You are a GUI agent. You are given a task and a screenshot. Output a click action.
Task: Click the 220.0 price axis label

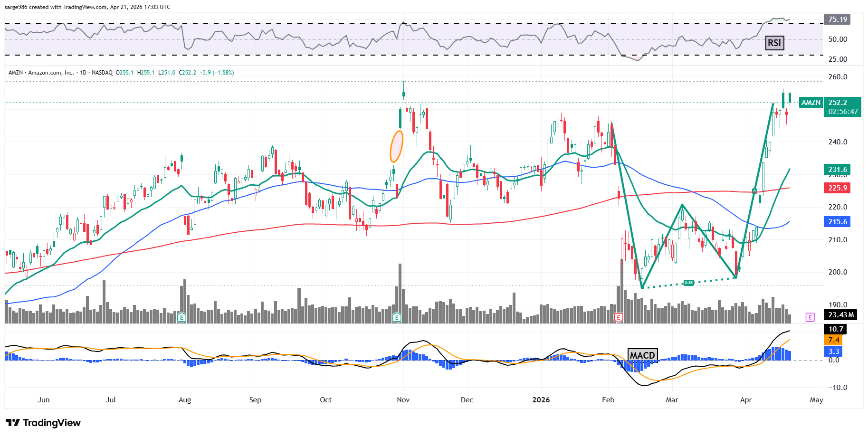point(838,207)
